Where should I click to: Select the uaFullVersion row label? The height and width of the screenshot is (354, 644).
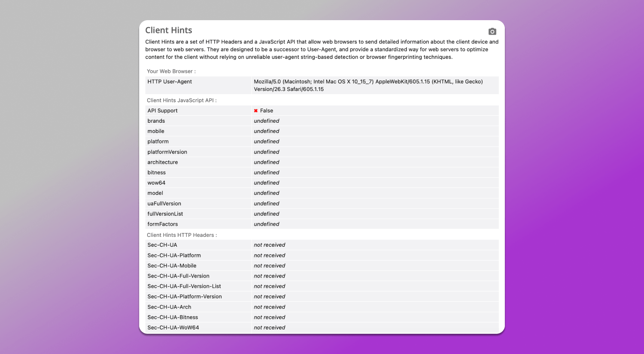(164, 203)
